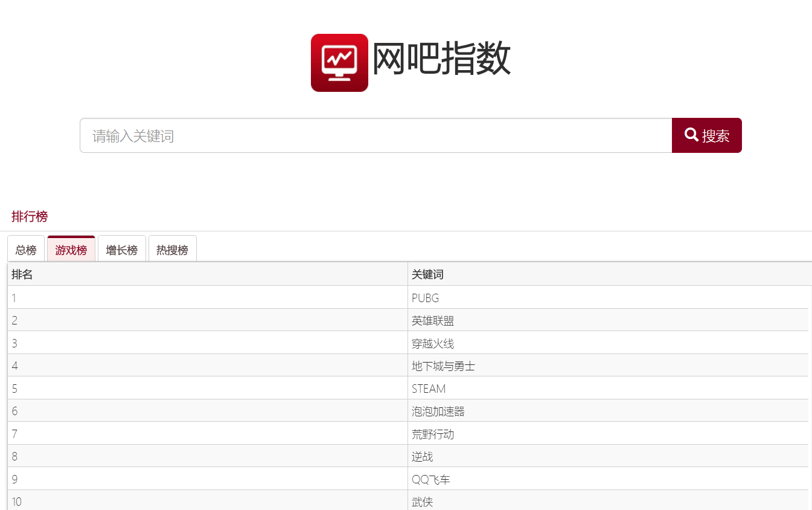The width and height of the screenshot is (812, 510).
Task: Select the 英雄联盟 keyword cell
Action: tap(608, 320)
